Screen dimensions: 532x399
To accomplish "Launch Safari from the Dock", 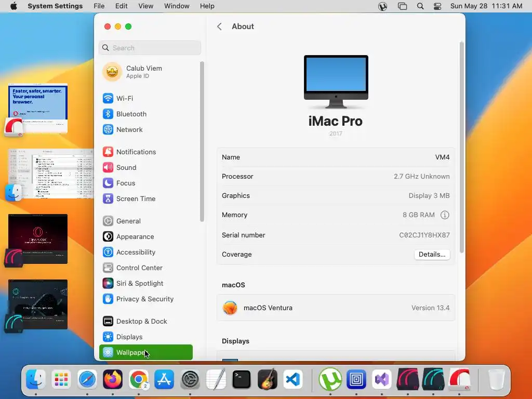I will pyautogui.click(x=87, y=379).
